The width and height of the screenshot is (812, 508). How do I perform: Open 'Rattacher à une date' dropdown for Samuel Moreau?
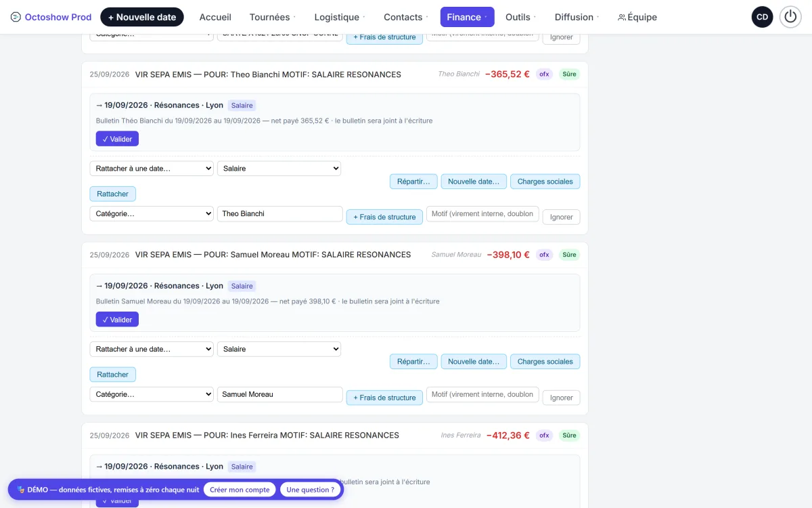click(x=152, y=349)
